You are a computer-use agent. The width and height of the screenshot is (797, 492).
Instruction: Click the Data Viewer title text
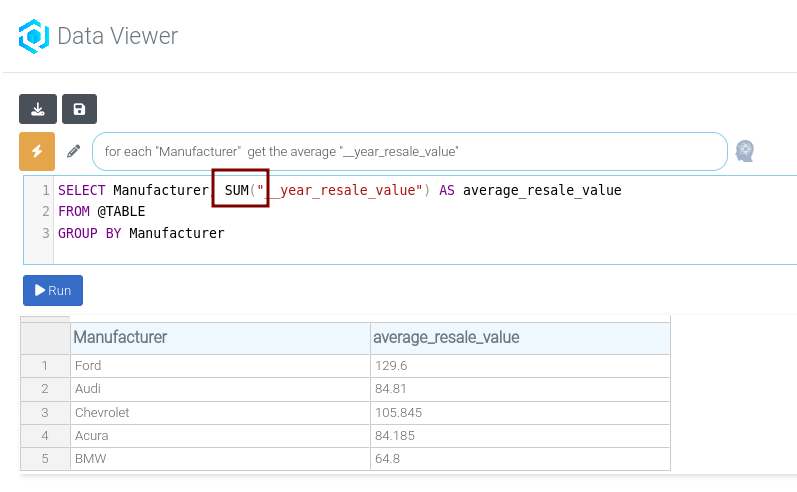click(117, 37)
